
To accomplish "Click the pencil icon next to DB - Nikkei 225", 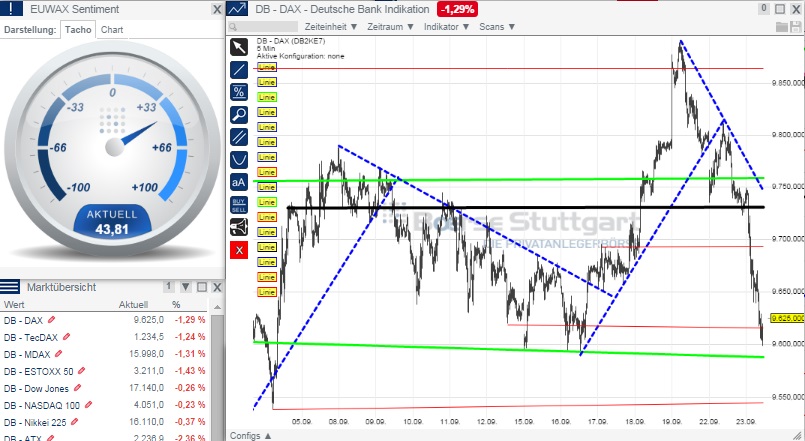I will tap(74, 421).
